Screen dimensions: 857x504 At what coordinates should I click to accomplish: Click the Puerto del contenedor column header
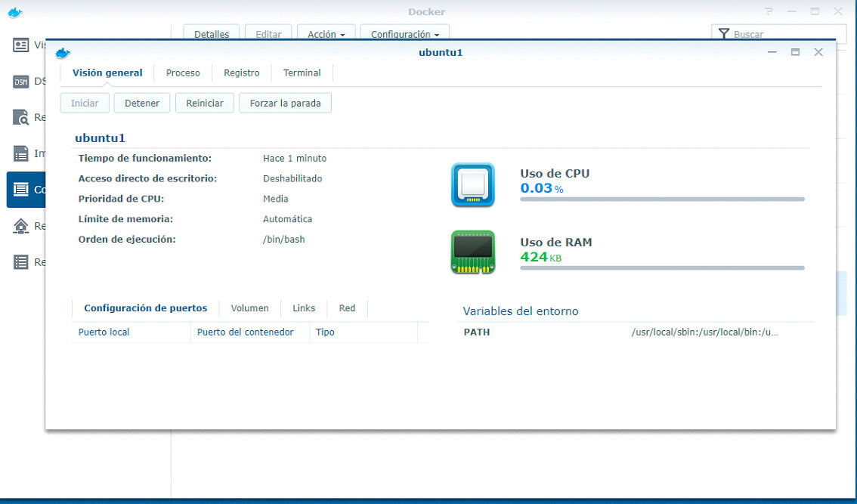pyautogui.click(x=250, y=332)
